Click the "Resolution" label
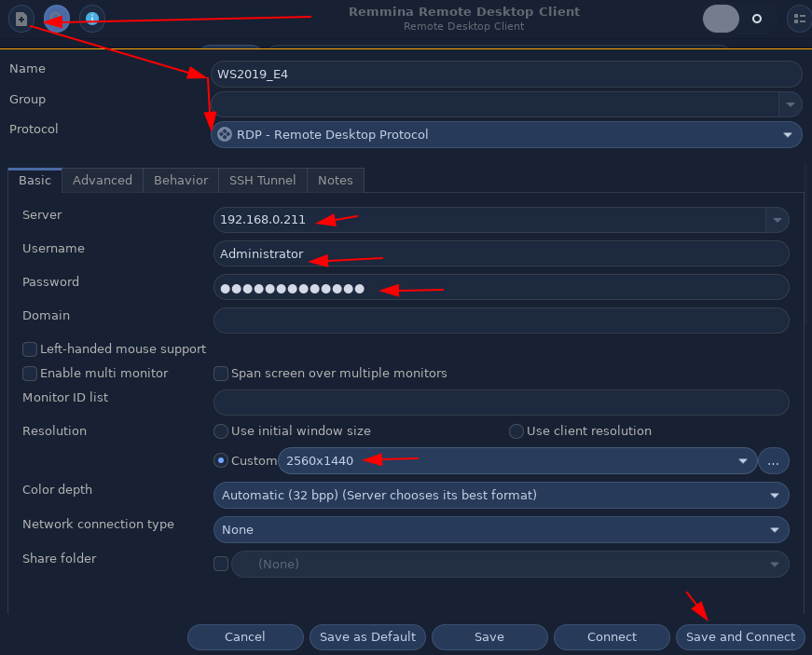This screenshot has width=812, height=655. (x=54, y=431)
